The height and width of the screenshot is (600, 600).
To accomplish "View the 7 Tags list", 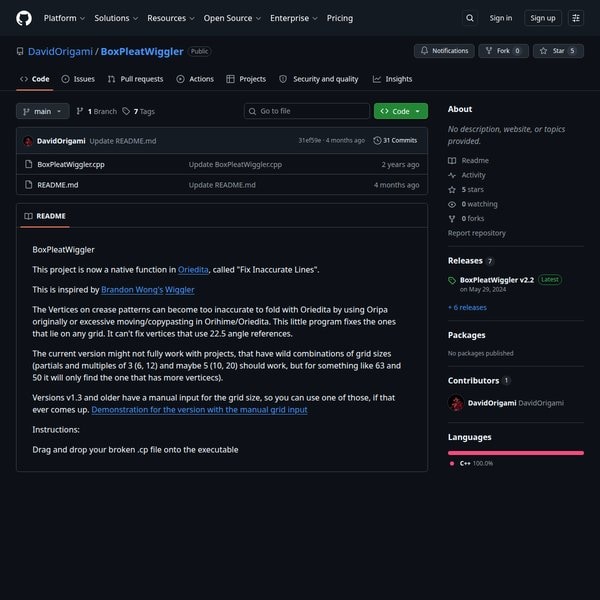I will pos(139,111).
